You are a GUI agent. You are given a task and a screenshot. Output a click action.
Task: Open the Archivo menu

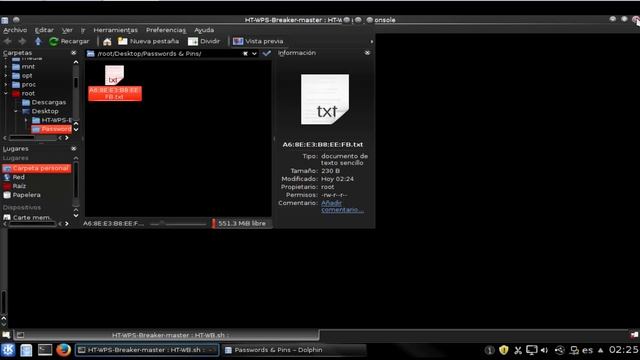pyautogui.click(x=15, y=30)
